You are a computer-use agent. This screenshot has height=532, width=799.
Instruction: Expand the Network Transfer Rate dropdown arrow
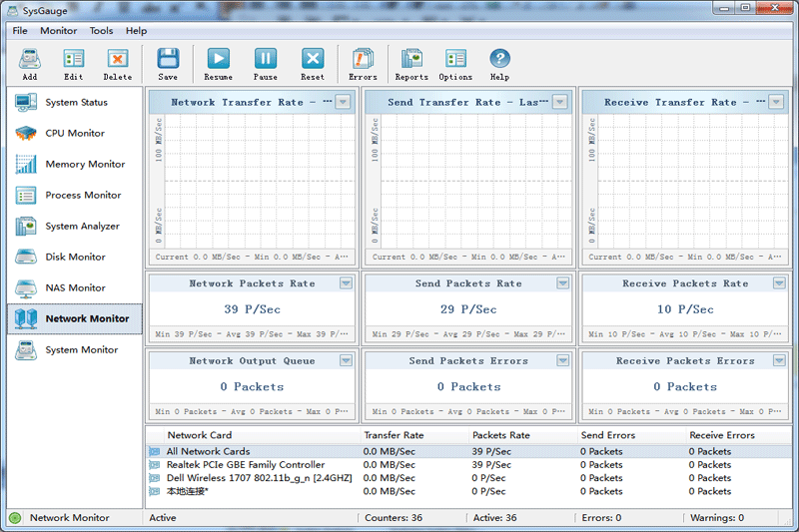[343, 102]
